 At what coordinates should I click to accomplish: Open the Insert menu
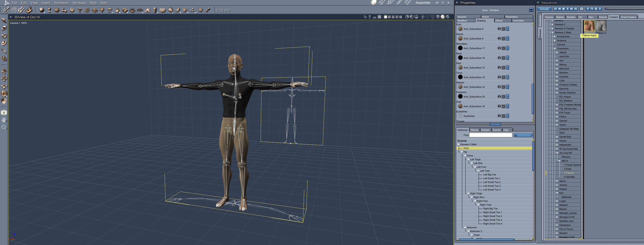(46, 3)
